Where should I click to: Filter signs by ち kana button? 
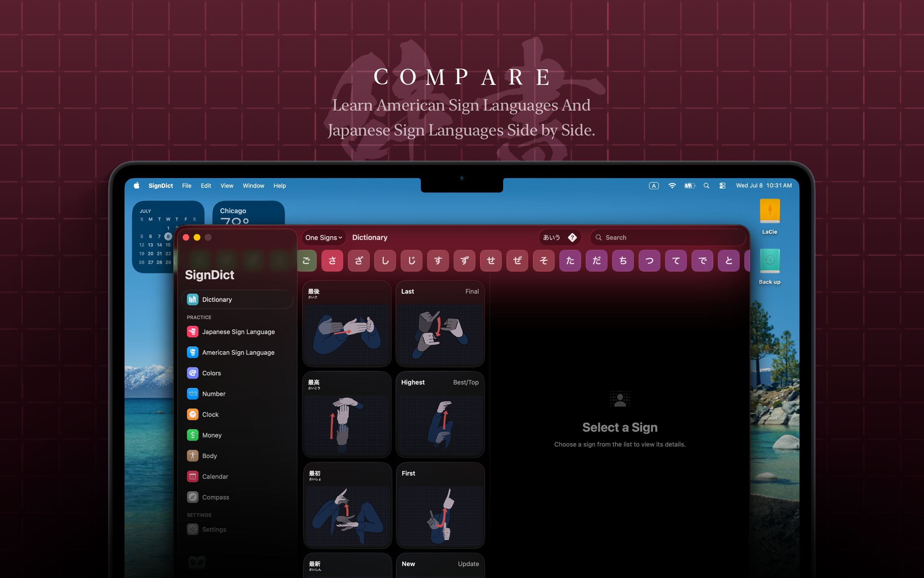coord(623,261)
